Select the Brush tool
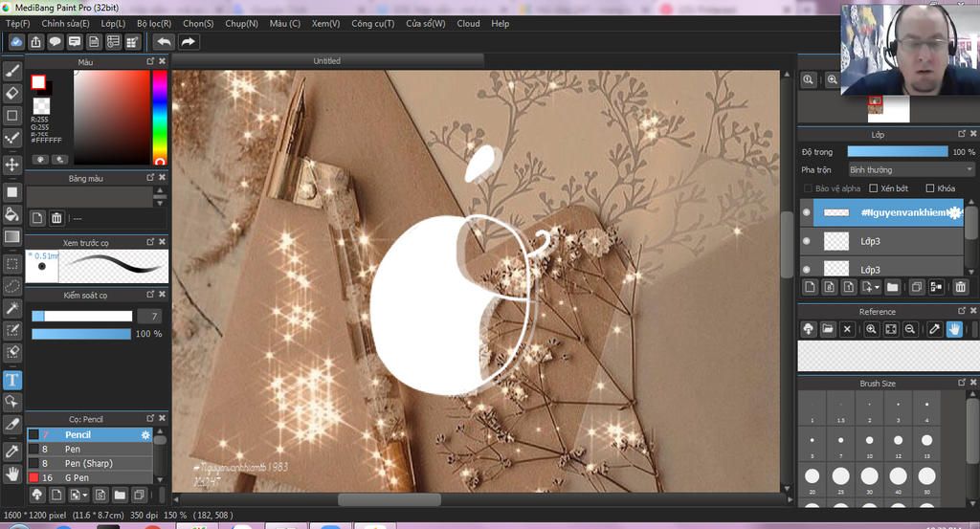This screenshot has width=980, height=529. coord(11,71)
